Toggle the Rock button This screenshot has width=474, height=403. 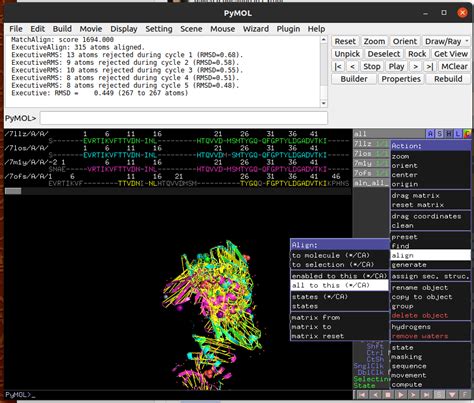coord(417,54)
